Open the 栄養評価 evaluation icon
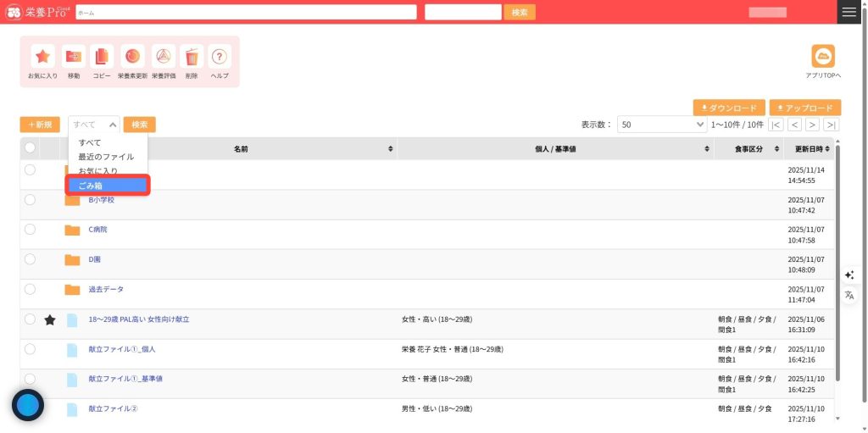 click(164, 57)
